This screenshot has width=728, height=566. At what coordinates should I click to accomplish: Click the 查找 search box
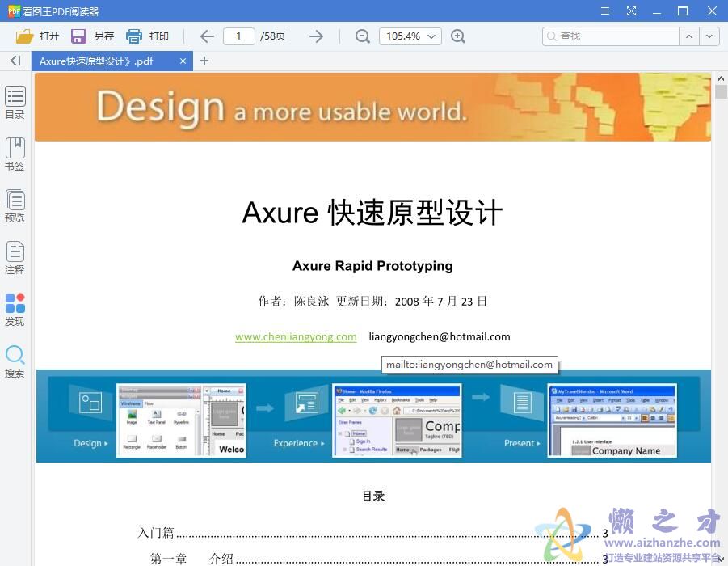pos(611,36)
